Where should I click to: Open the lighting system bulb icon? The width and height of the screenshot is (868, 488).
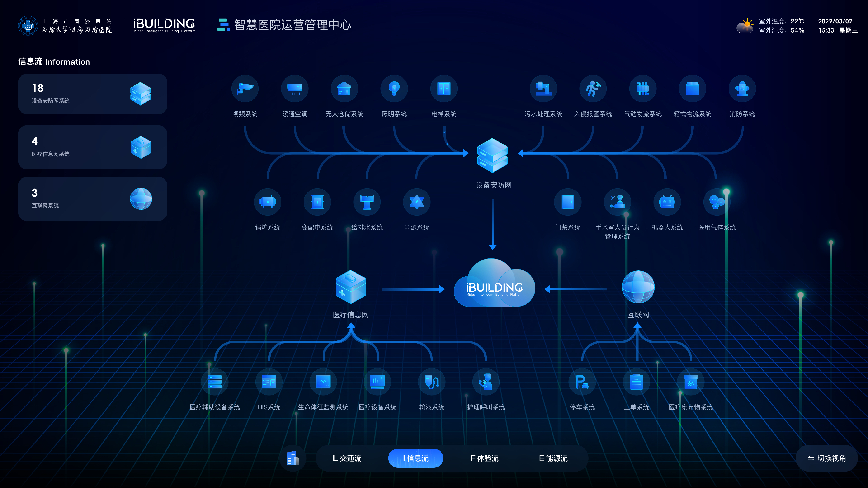(x=394, y=89)
